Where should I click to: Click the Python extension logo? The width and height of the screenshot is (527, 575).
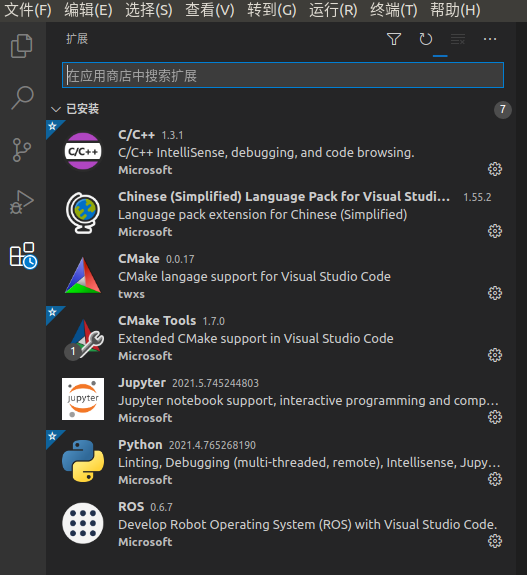click(x=83, y=461)
